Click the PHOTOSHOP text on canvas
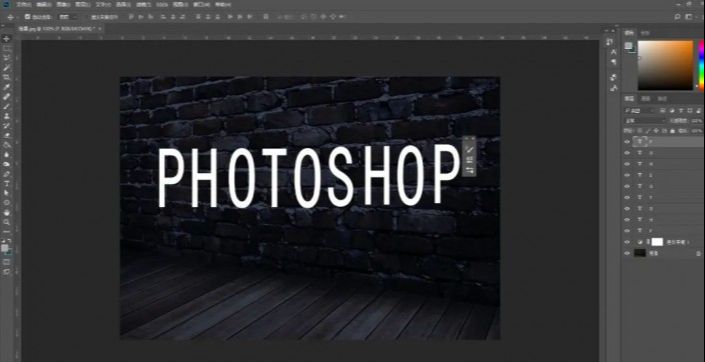This screenshot has width=705, height=362. (308, 176)
